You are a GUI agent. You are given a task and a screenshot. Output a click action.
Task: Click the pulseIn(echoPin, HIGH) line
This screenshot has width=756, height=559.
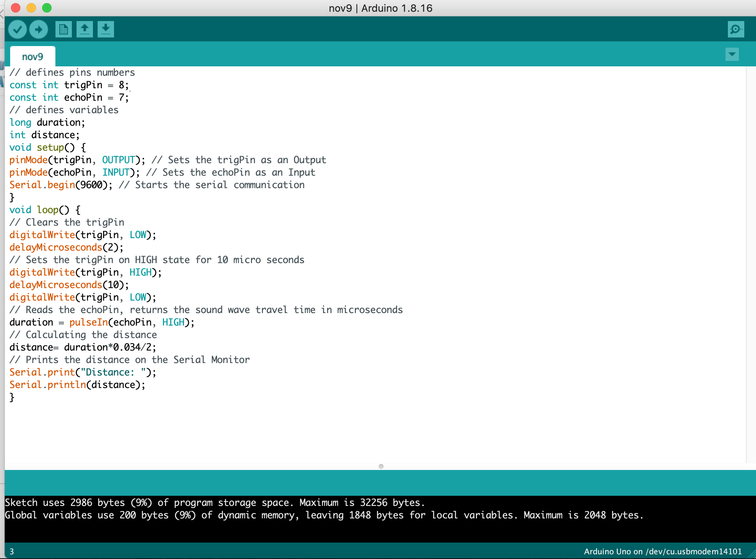(102, 322)
